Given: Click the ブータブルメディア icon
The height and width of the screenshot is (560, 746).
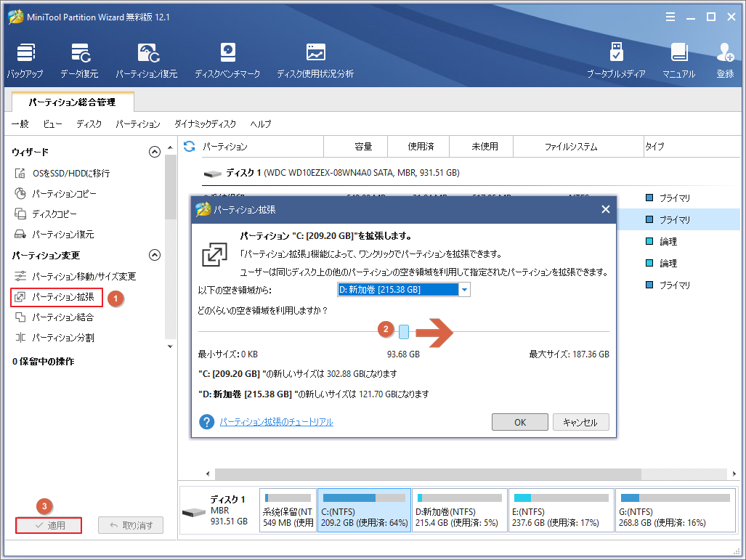Looking at the screenshot, I should click(617, 58).
